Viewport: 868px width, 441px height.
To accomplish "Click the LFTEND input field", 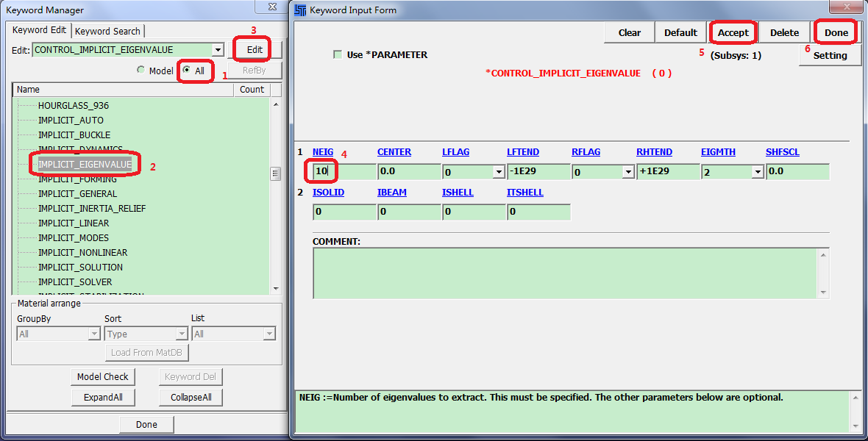I will tap(538, 171).
